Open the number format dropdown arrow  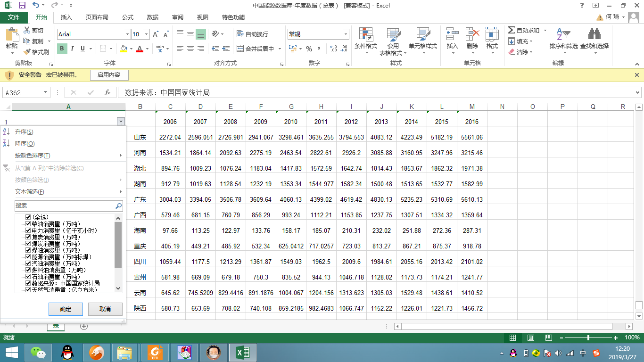[346, 34]
